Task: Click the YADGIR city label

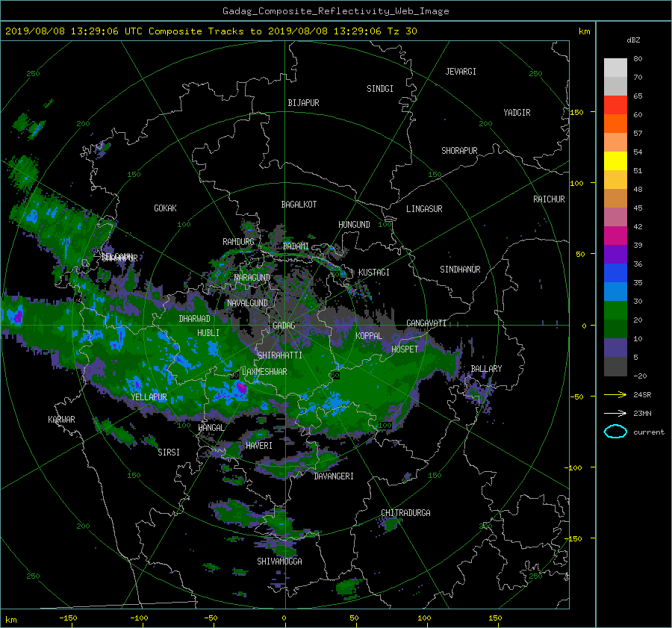Action: pyautogui.click(x=517, y=113)
